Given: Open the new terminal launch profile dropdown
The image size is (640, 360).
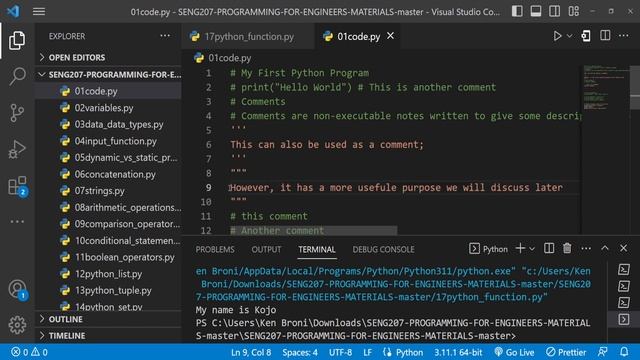Looking at the screenshot, I should [532, 249].
